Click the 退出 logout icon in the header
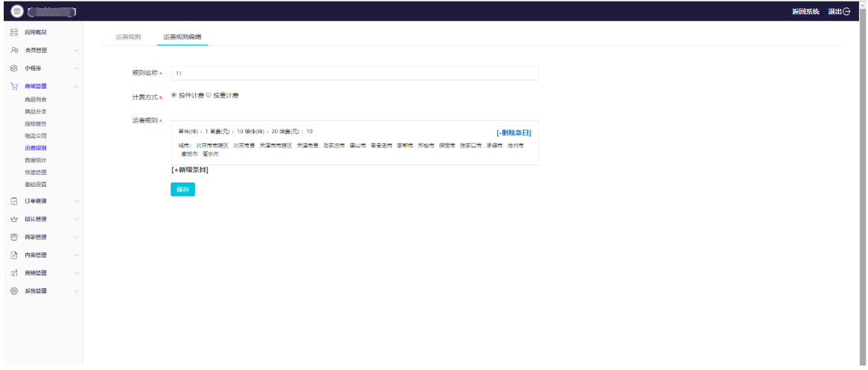 point(846,11)
